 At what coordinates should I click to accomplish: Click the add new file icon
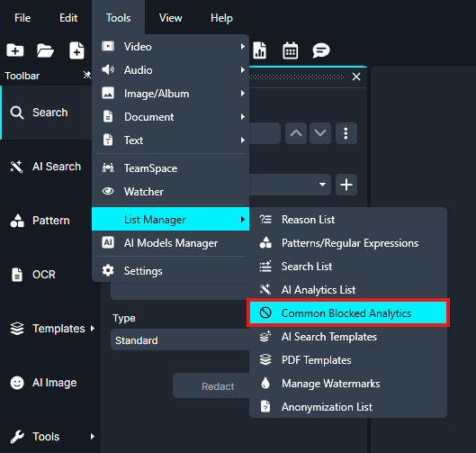point(76,50)
